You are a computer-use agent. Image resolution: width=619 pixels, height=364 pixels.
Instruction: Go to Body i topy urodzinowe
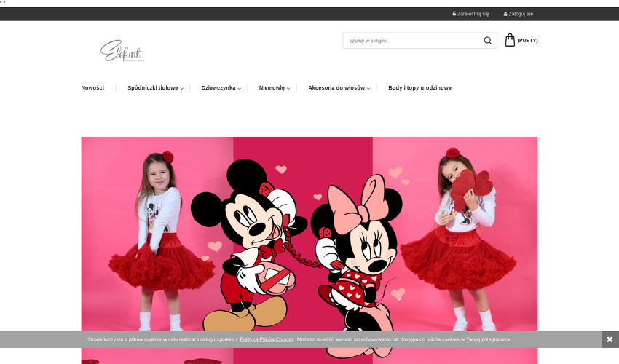(x=419, y=87)
